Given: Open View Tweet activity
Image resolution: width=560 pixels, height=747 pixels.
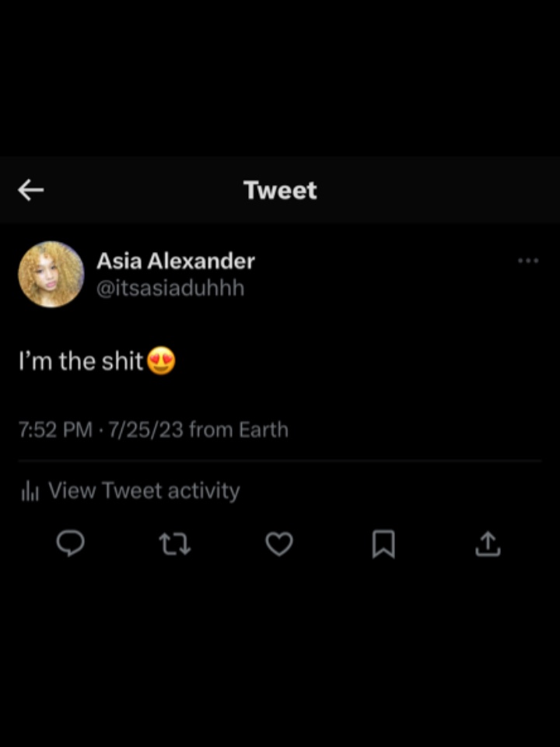Looking at the screenshot, I should tap(144, 491).
